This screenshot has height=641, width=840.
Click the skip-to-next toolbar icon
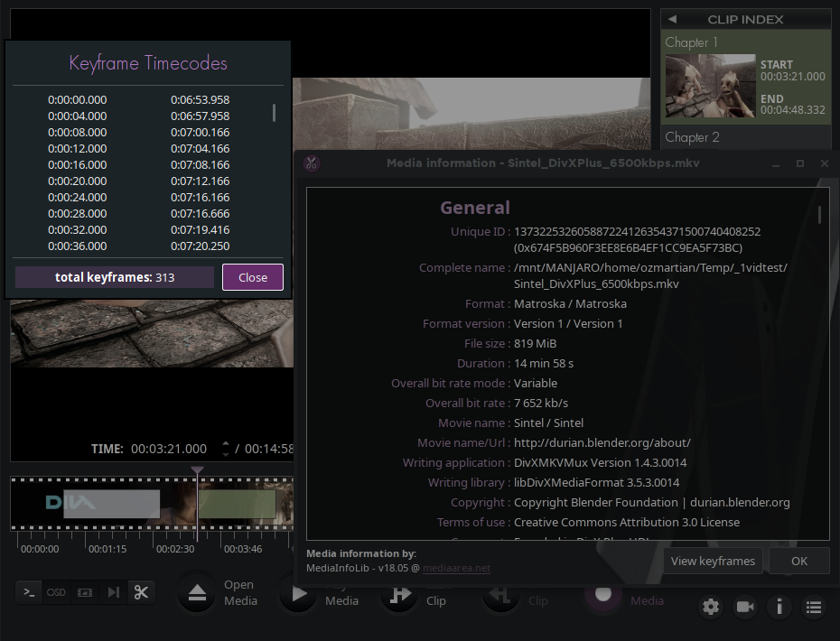pos(113,592)
